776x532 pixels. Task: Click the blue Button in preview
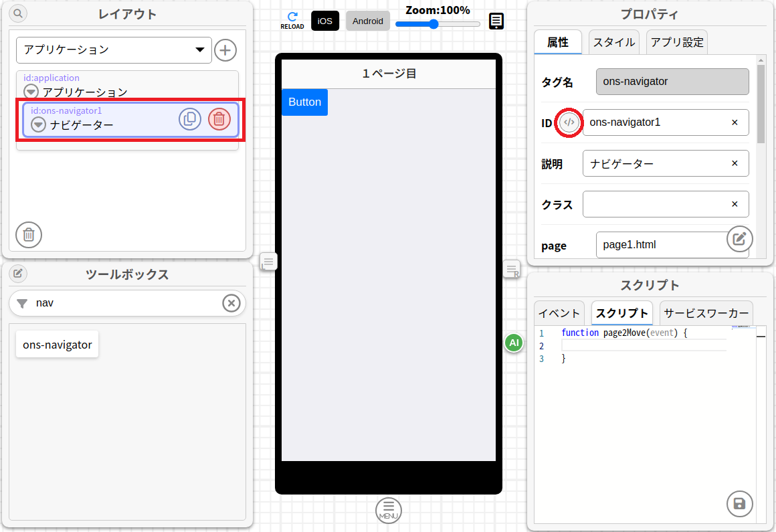[x=304, y=102]
